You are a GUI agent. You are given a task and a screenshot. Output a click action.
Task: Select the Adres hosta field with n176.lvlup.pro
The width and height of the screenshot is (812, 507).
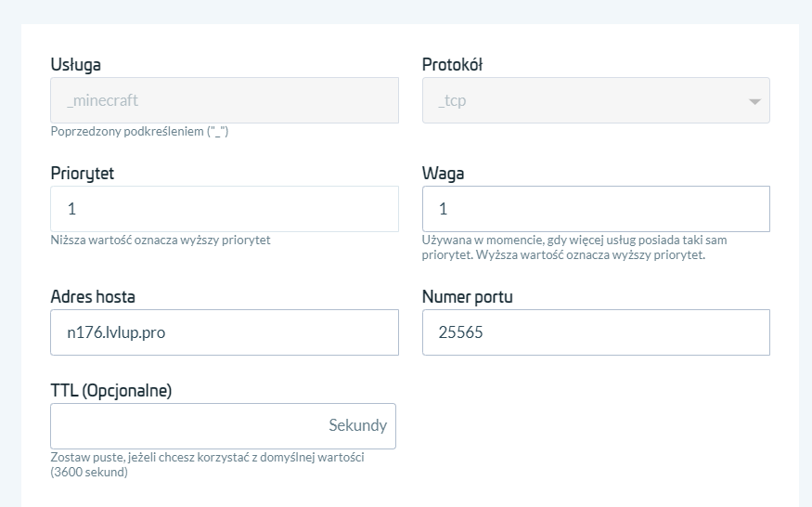coord(224,332)
